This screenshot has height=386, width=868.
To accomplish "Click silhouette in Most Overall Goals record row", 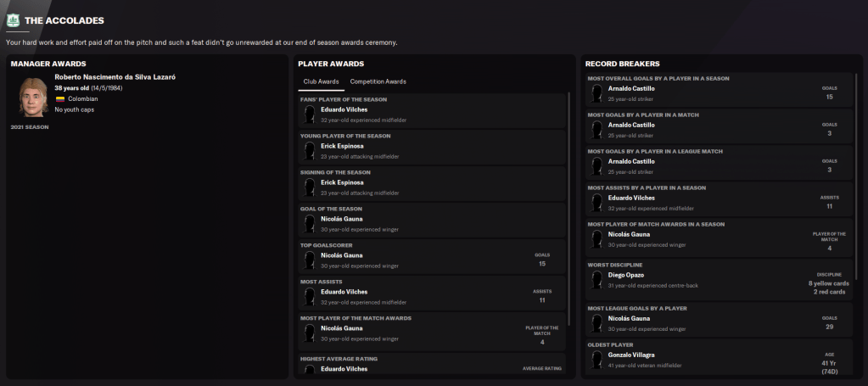I will (597, 93).
